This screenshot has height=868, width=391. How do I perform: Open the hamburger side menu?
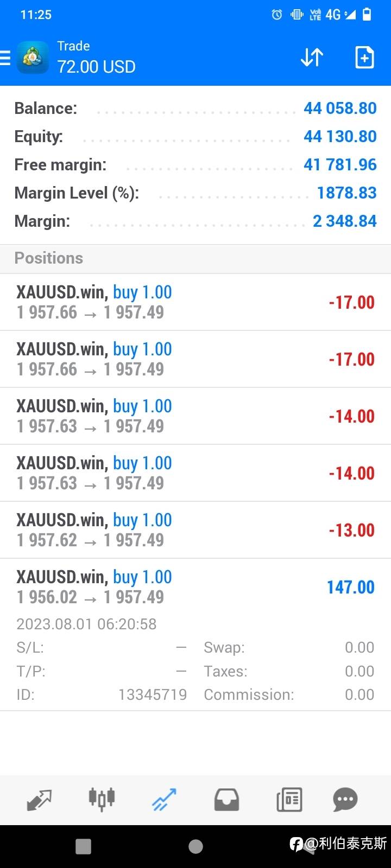(x=5, y=58)
